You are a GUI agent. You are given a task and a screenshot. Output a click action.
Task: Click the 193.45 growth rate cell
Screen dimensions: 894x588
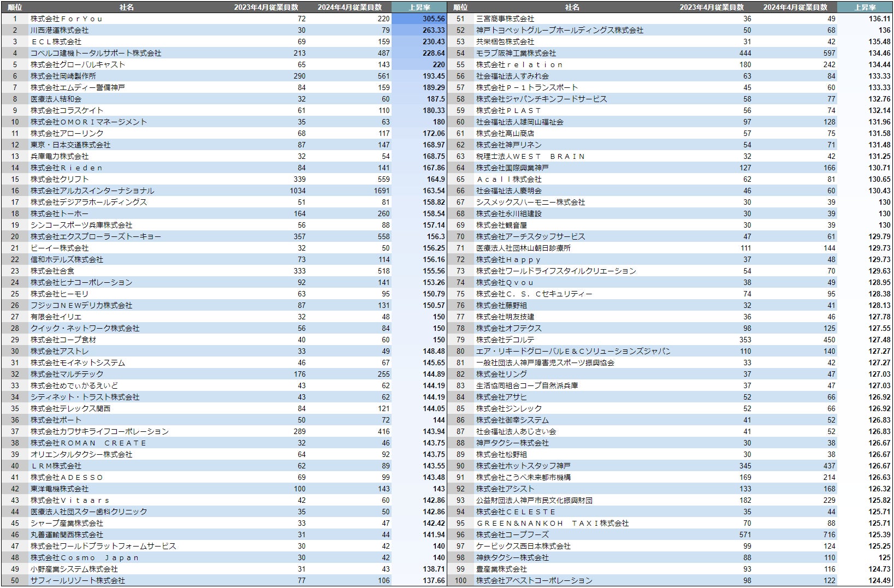tap(434, 76)
